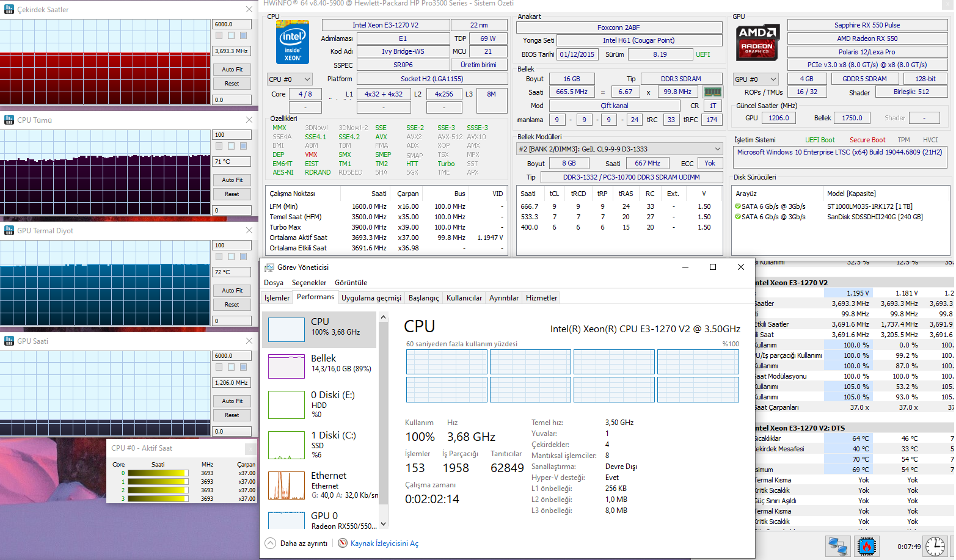Viewport: 956px width, 560px height.
Task: Click the Görev Yöneticisi title bar icon
Action: coord(269,267)
